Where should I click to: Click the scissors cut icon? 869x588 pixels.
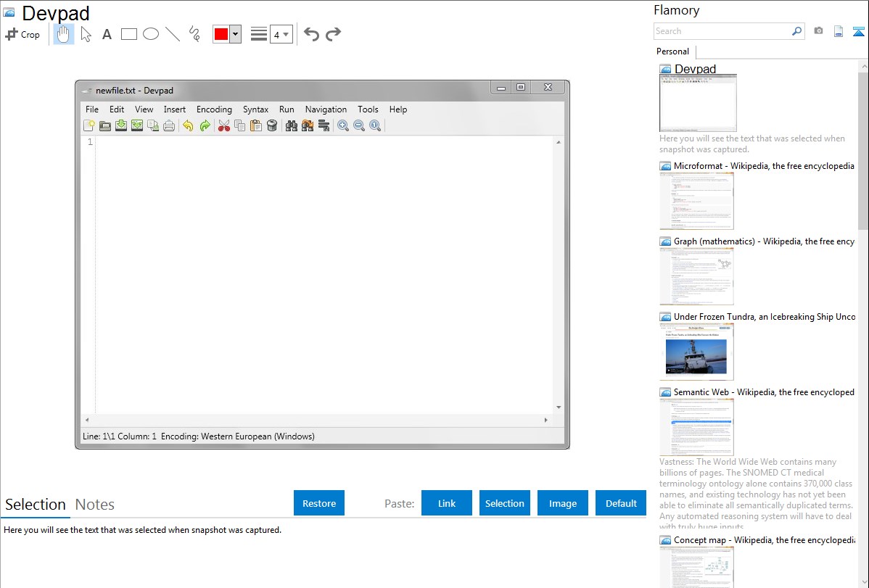tap(224, 126)
